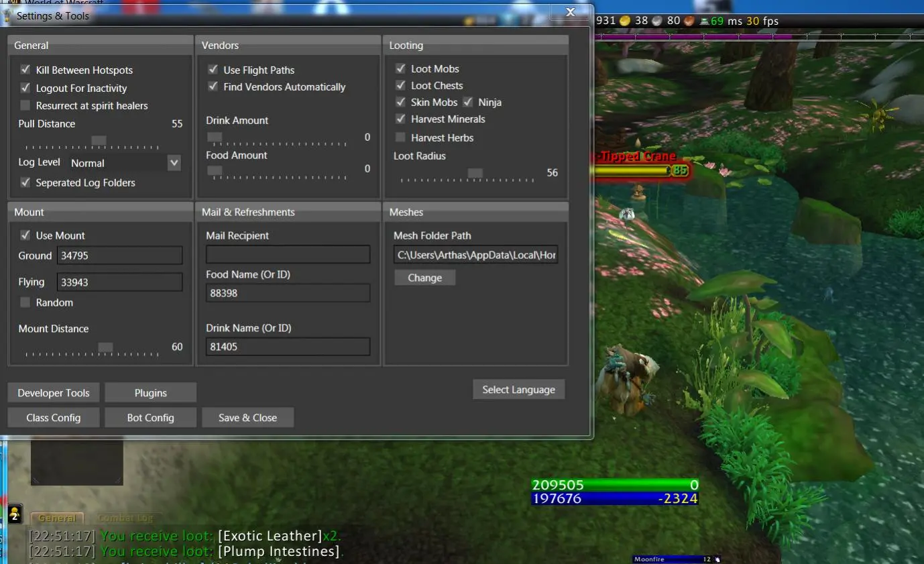This screenshot has width=924, height=564.
Task: Click the green player health bar 209505
Action: click(x=615, y=485)
